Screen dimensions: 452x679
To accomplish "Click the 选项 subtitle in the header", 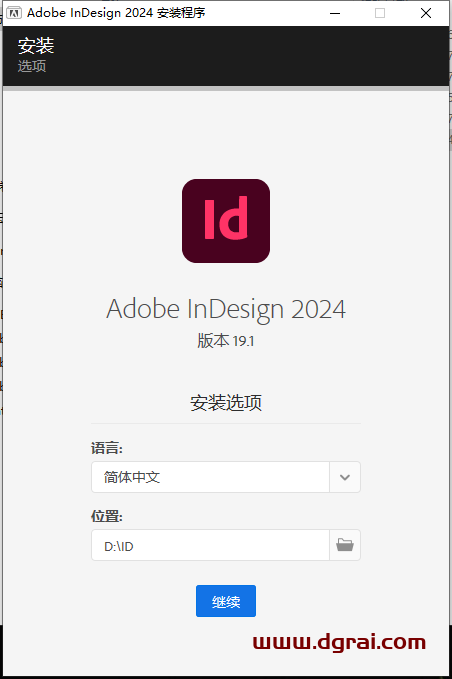I will coord(32,66).
